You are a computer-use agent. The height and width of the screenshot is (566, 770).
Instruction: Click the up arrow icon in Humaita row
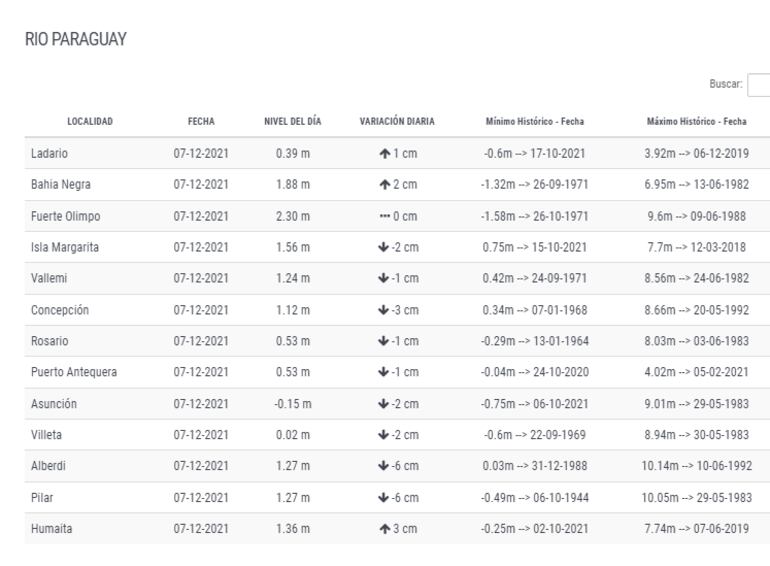pyautogui.click(x=384, y=529)
